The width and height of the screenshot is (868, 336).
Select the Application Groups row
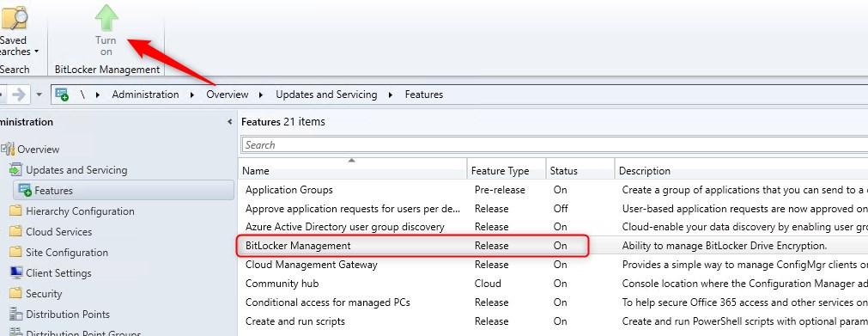coord(553,190)
